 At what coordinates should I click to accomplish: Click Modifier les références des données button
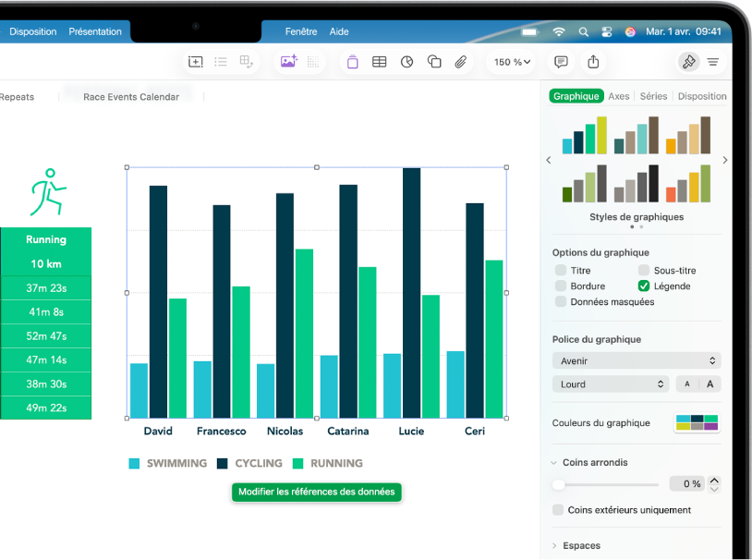316,492
